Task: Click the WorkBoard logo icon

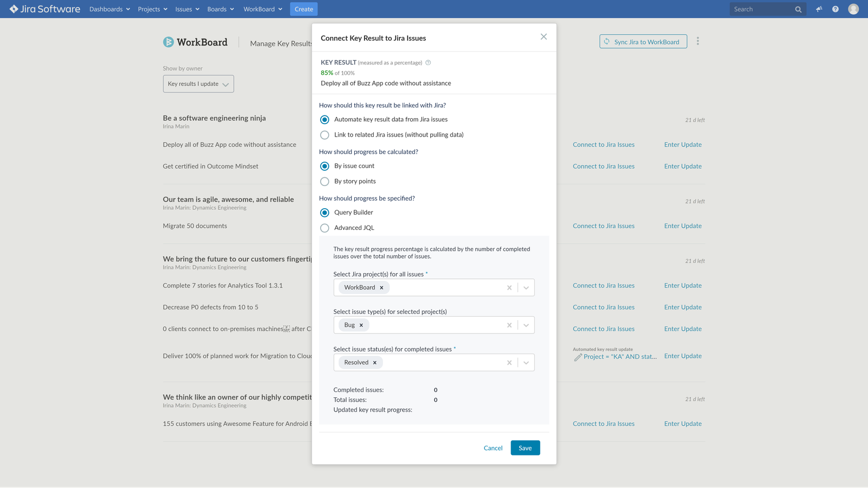Action: pos(168,42)
